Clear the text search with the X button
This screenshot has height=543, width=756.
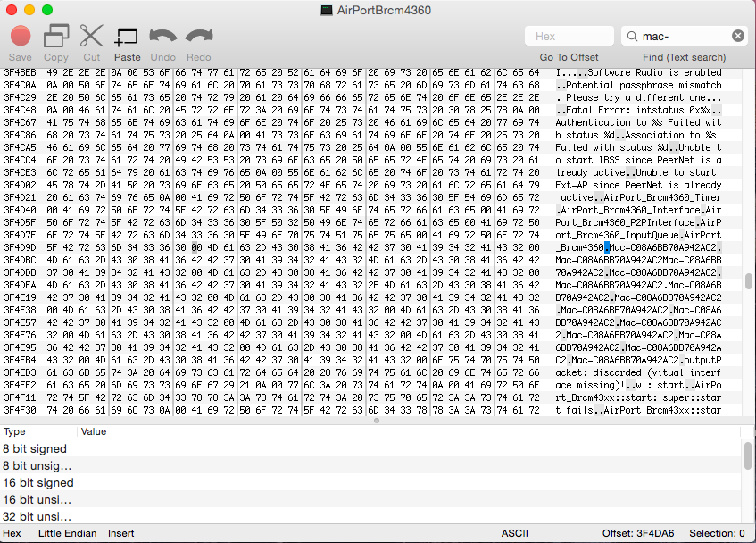737,36
